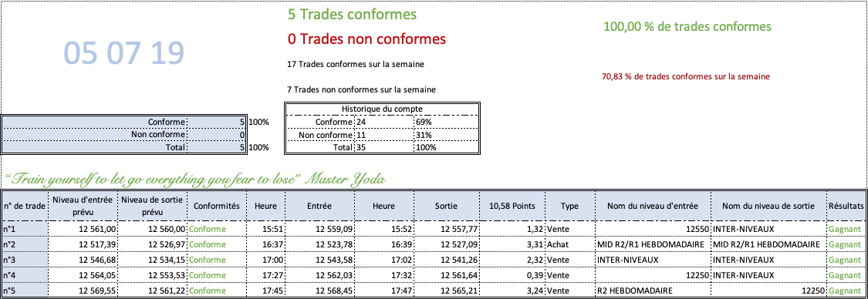
Task: Select the Historique Conforme value 24
Action: 383,122
